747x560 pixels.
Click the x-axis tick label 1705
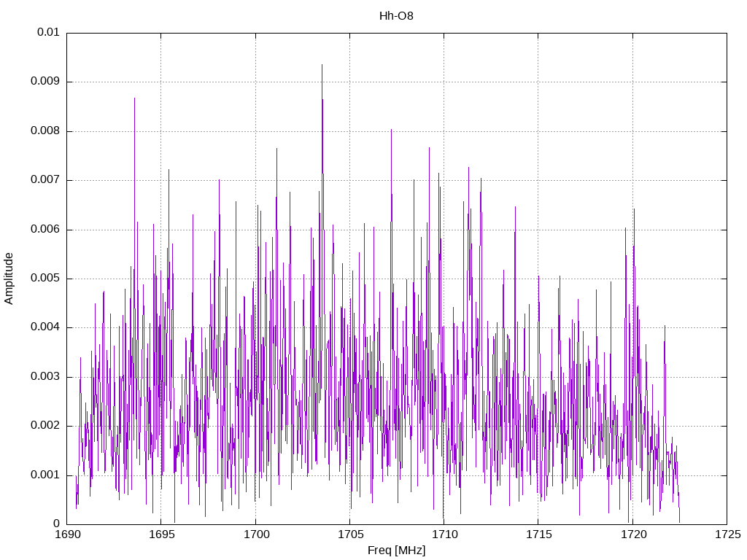tap(350, 534)
